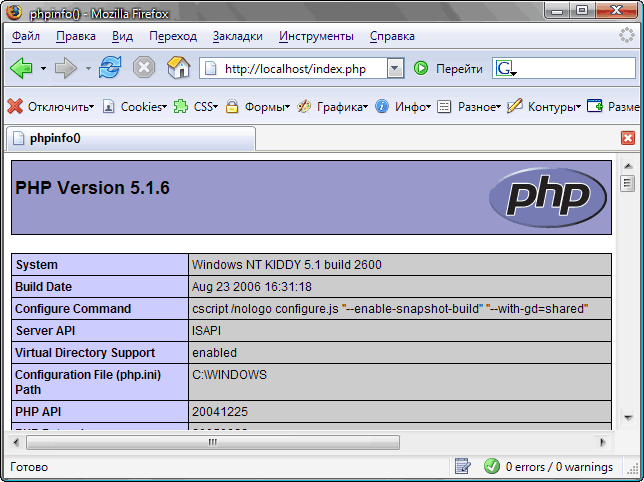Click the vertical scrollbar up arrow
The image size is (644, 482).
(628, 166)
